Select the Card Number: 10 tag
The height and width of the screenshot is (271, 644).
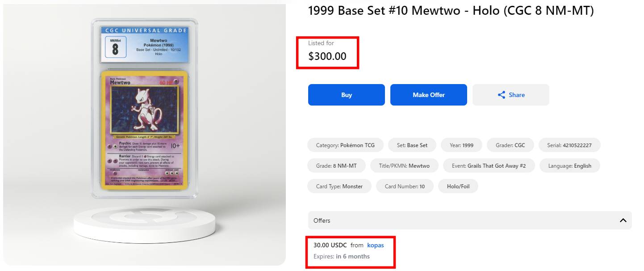(405, 186)
